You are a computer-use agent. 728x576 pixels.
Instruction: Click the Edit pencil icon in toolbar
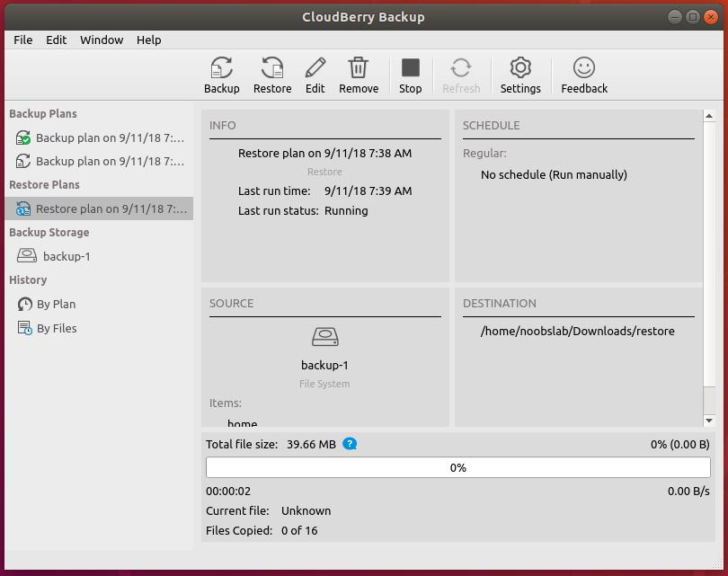315,75
